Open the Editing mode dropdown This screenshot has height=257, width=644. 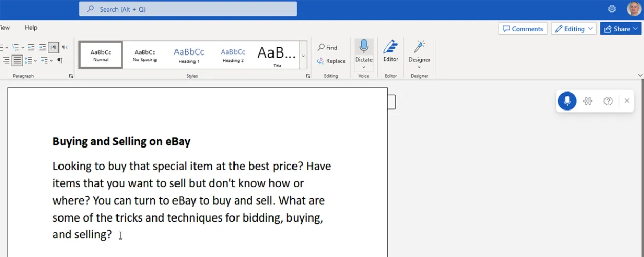pyautogui.click(x=574, y=29)
